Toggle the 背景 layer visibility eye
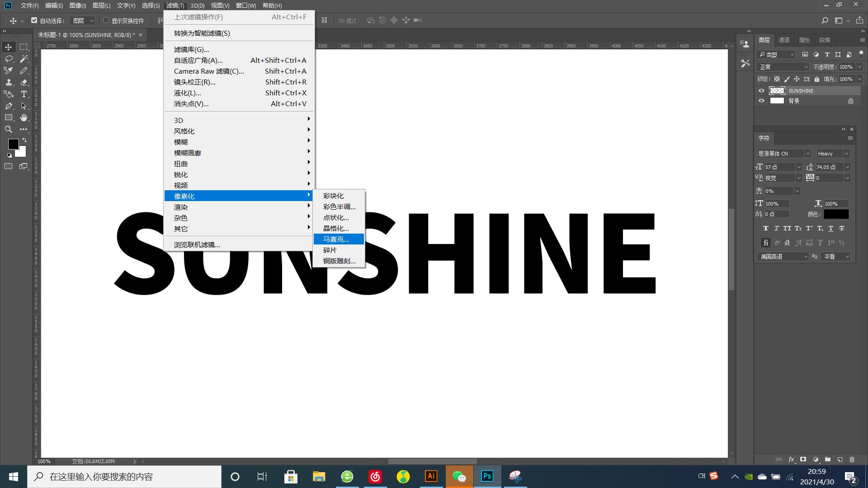This screenshot has height=488, width=868. (761, 101)
